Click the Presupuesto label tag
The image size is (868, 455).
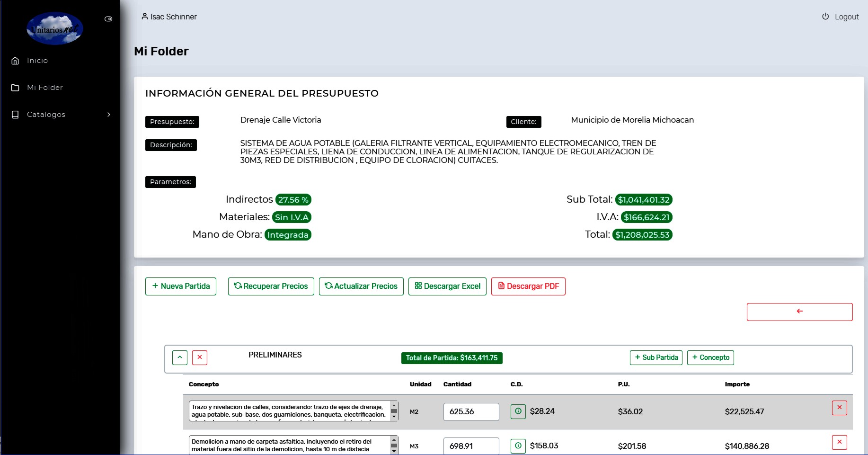point(172,122)
